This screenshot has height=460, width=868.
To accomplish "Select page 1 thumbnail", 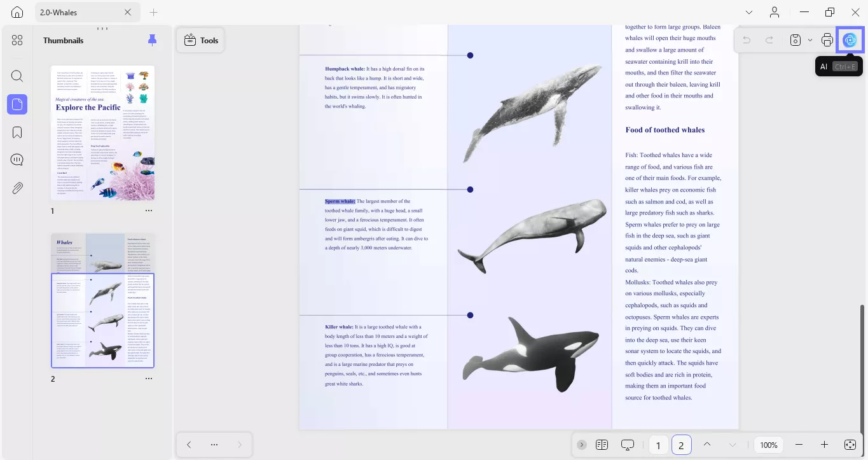I will click(102, 133).
